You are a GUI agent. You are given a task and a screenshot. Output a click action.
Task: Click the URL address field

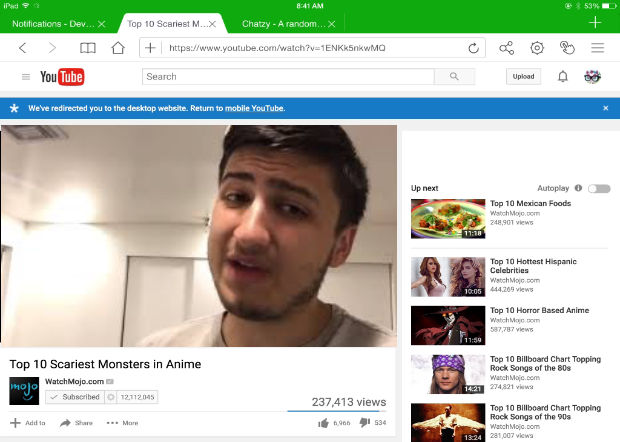(x=314, y=48)
